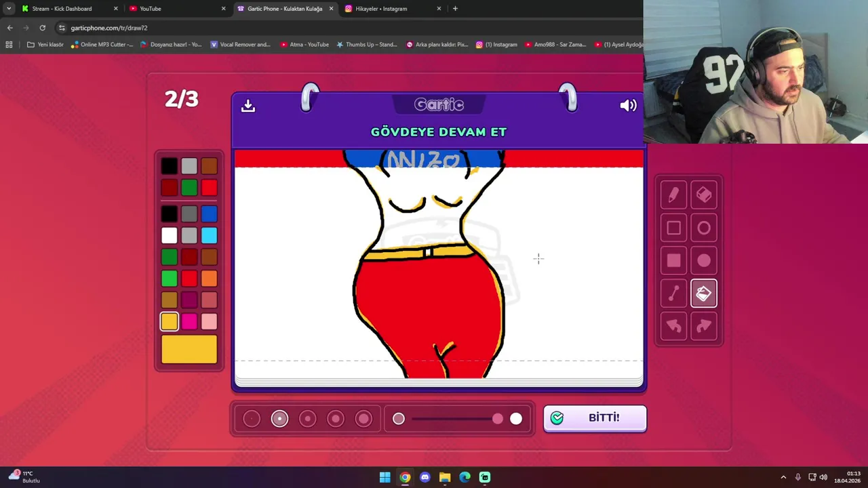This screenshot has height=488, width=868.
Task: Show hidden system tray icons
Action: (783, 477)
